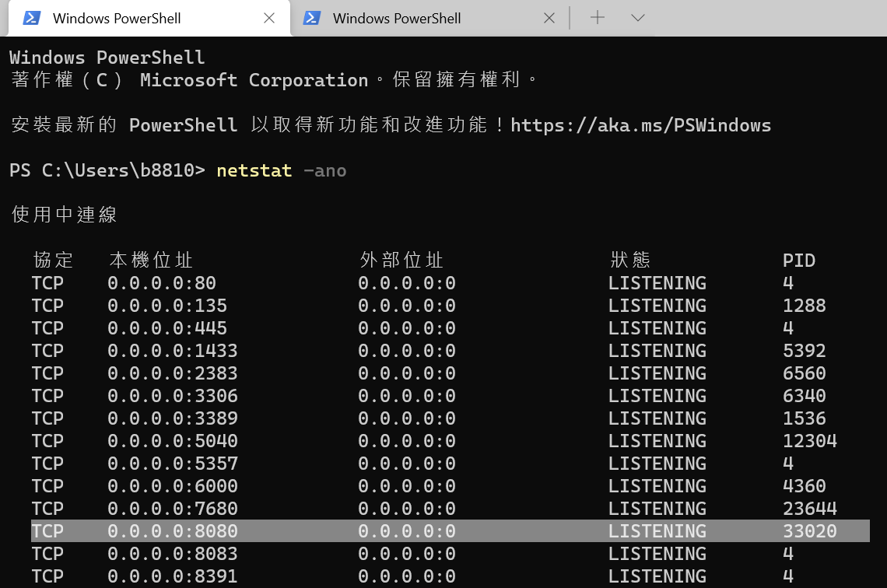The image size is (887, 588).
Task: Click local address 0.0.0.0:135
Action: pos(167,306)
